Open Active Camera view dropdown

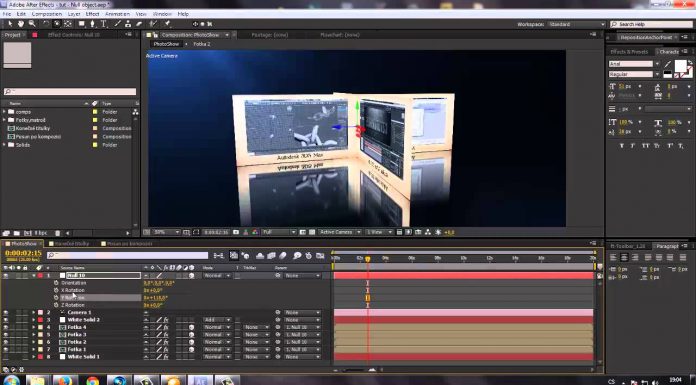(x=340, y=232)
